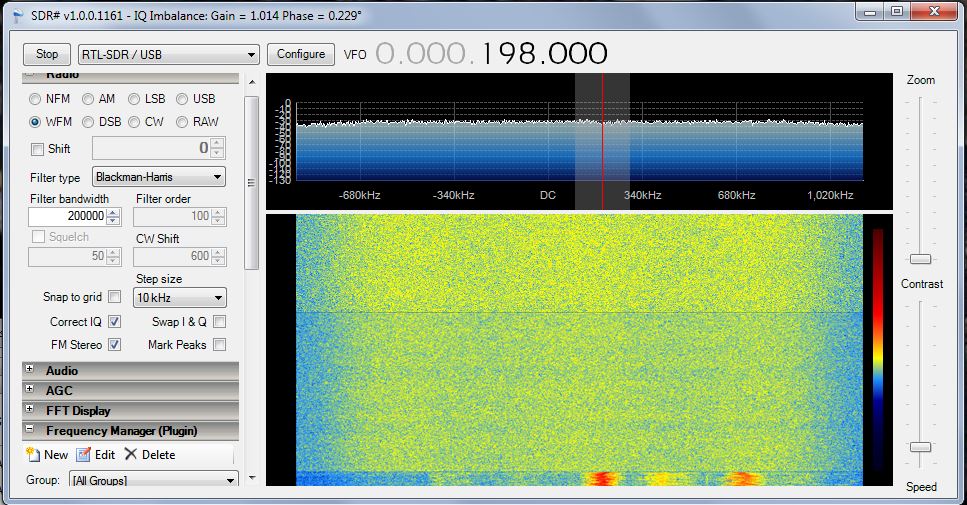
Task: Click the Zoom slider handle
Action: coord(920,259)
